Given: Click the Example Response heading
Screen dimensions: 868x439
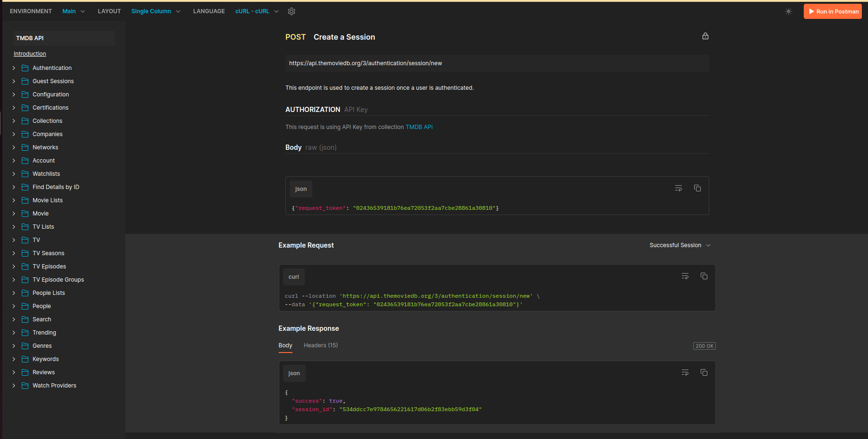Looking at the screenshot, I should [309, 328].
